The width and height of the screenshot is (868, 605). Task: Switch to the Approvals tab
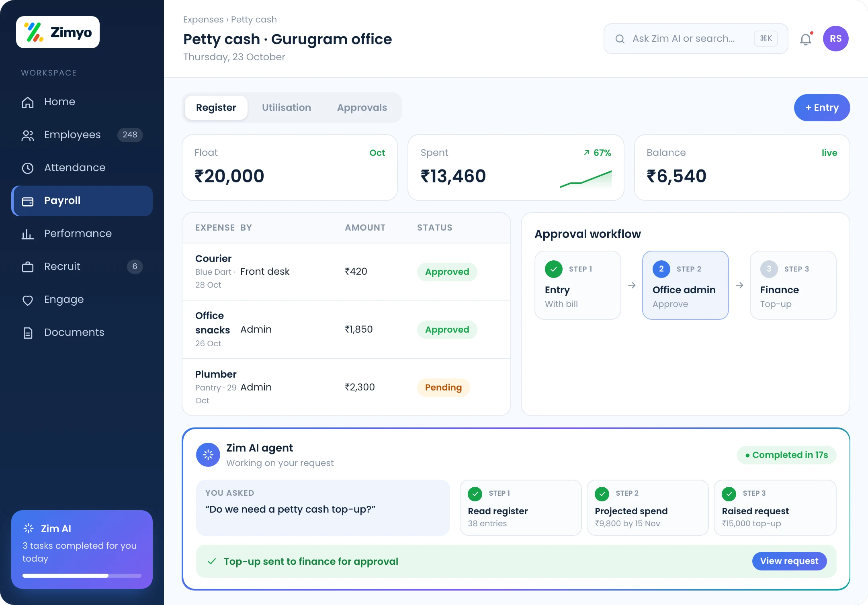coord(362,108)
